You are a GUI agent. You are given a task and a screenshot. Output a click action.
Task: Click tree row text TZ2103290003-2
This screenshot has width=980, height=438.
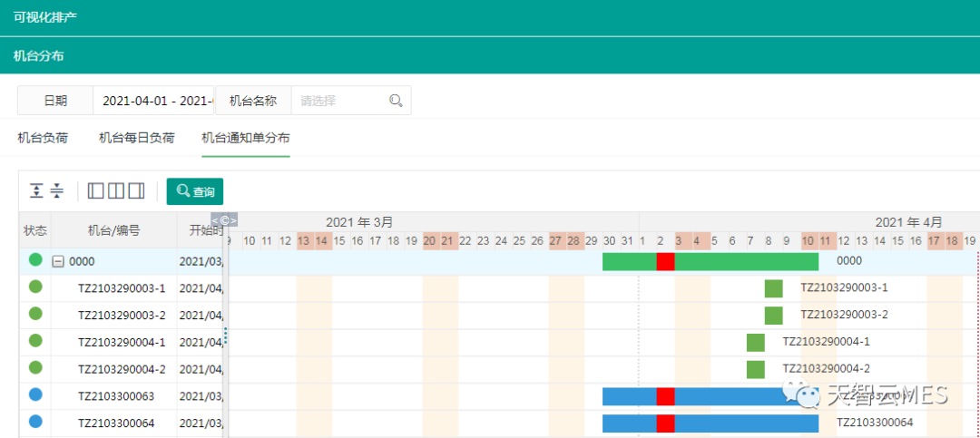[122, 316]
